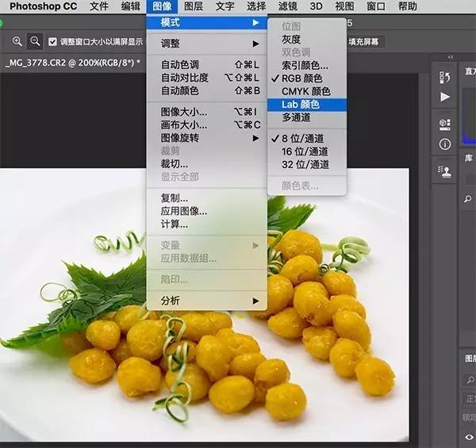Screen dimensions: 476x448
Task: Open the Photoshop CC application menu
Action: (x=43, y=6)
